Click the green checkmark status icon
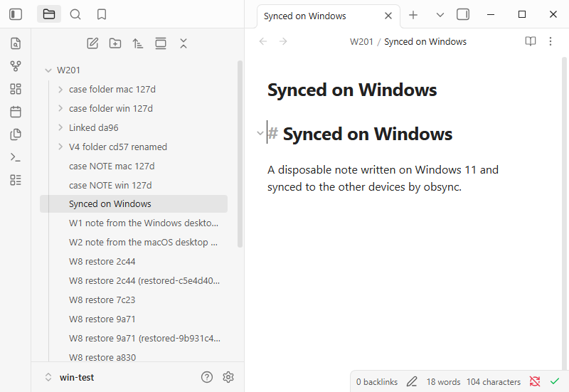 [x=555, y=381]
